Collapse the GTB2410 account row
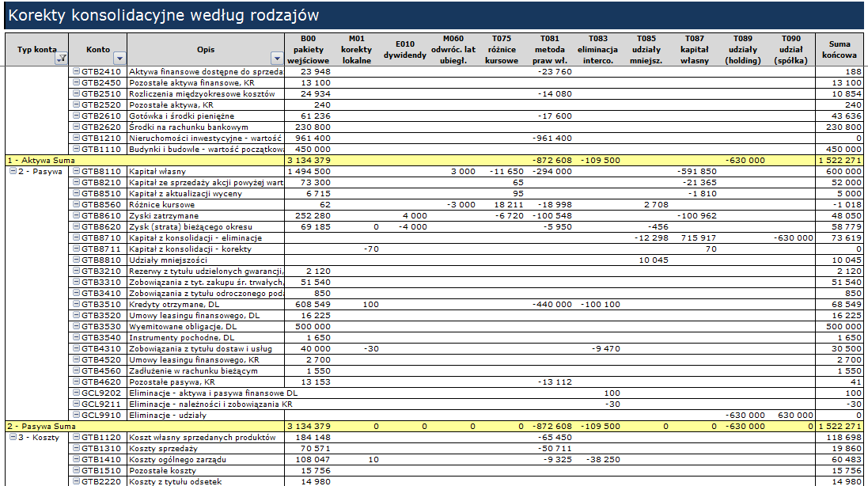This screenshot has height=486, width=868. click(x=77, y=71)
